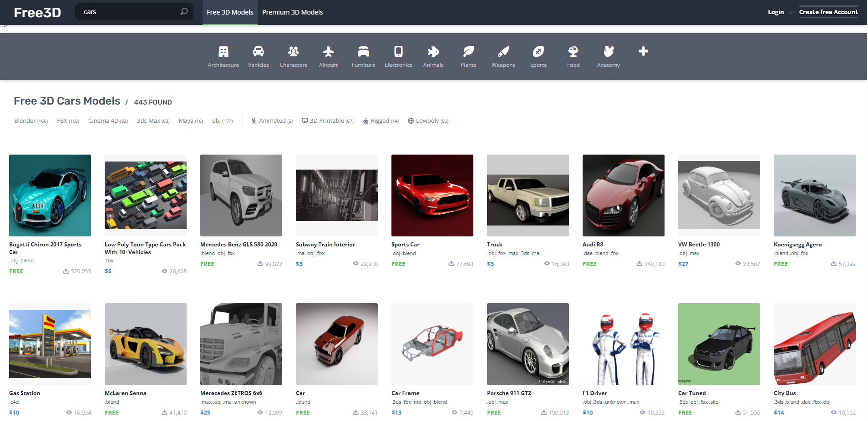868x421 pixels.
Task: Select the Weapons category icon
Action: point(503,52)
